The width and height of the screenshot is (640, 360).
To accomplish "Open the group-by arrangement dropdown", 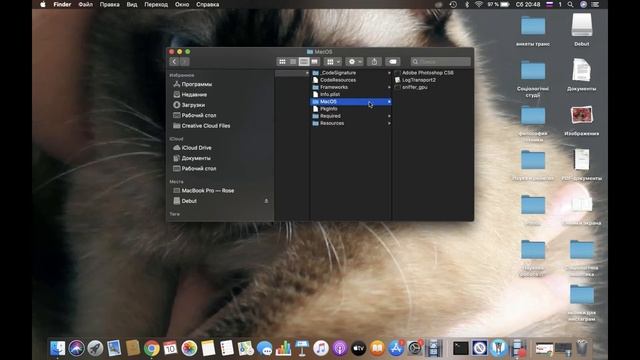I will [x=333, y=62].
